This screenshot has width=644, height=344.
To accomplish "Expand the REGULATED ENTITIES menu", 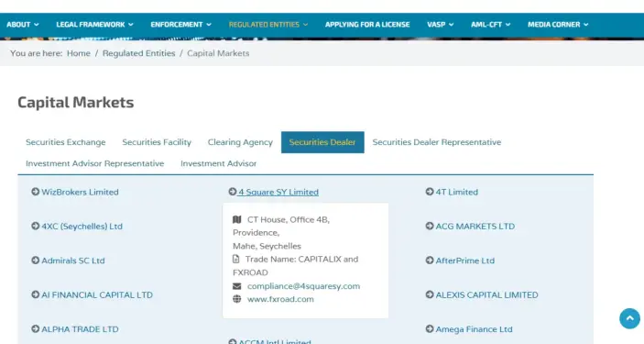I will click(x=268, y=25).
